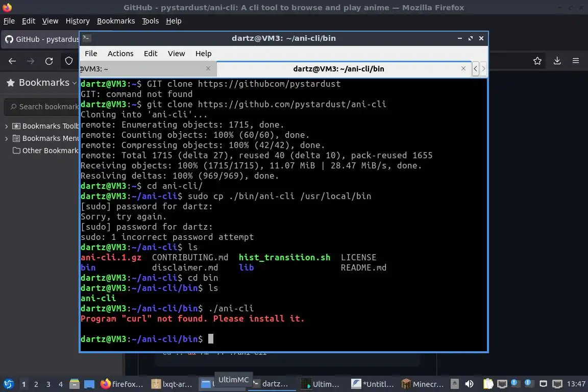The width and height of the screenshot is (588, 392).
Task: Click the terminal cursor at the prompt
Action: point(211,339)
